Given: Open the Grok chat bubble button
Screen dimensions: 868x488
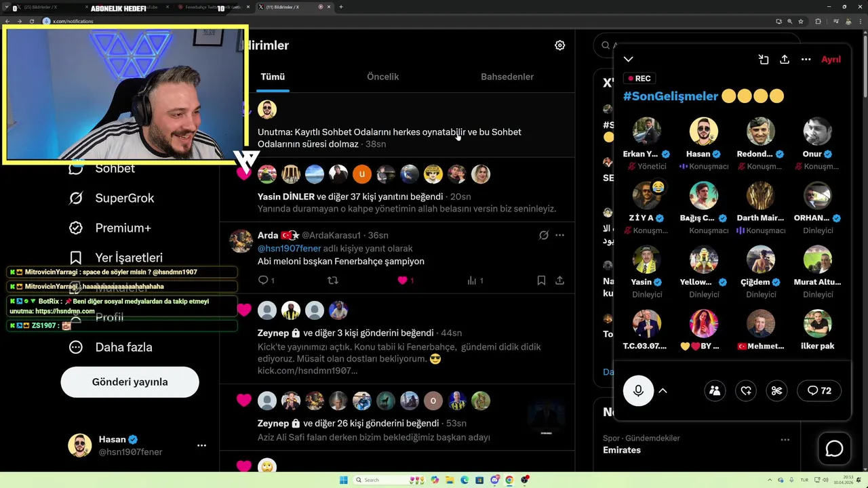Looking at the screenshot, I should 834,449.
